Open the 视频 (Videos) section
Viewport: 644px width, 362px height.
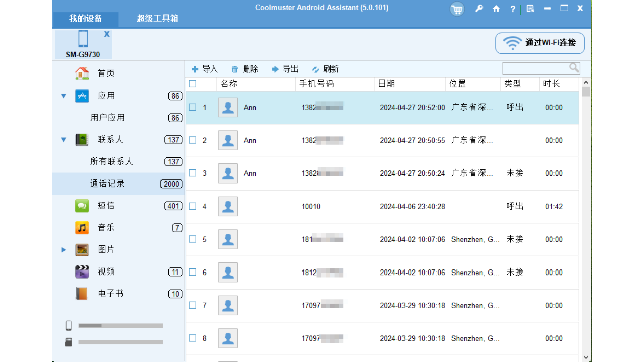pos(106,271)
